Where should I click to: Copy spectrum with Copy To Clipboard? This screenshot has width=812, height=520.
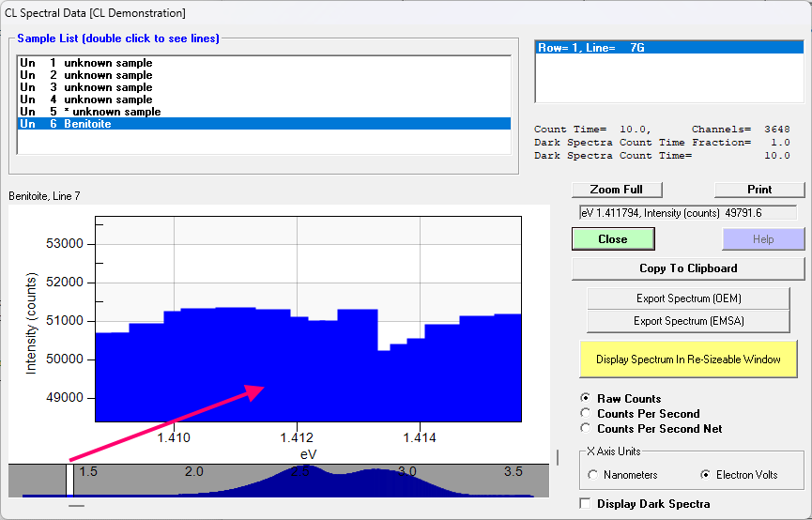click(687, 268)
